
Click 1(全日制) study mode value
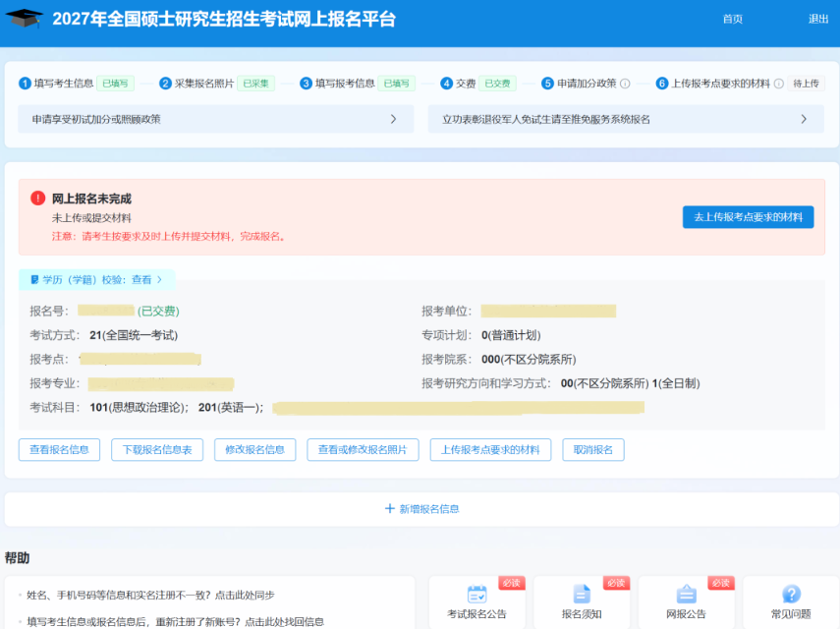pos(676,383)
